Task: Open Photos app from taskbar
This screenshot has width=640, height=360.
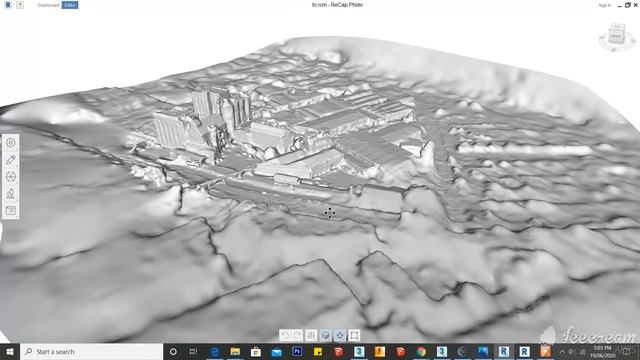Action: pos(483,351)
